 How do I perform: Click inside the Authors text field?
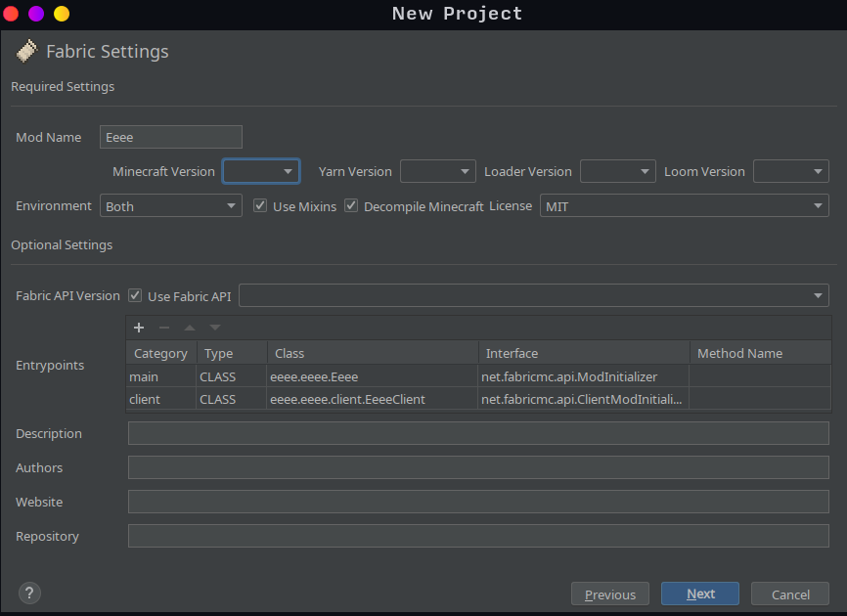(477, 467)
